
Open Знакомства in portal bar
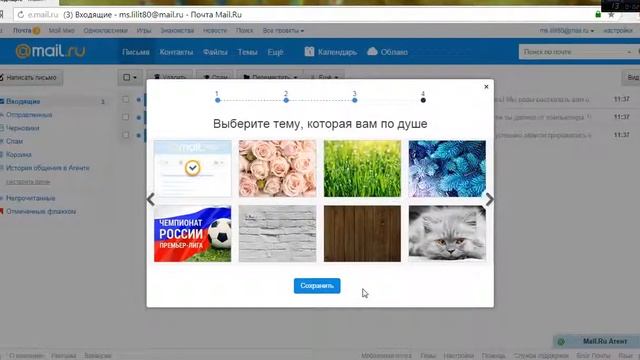pos(177,31)
